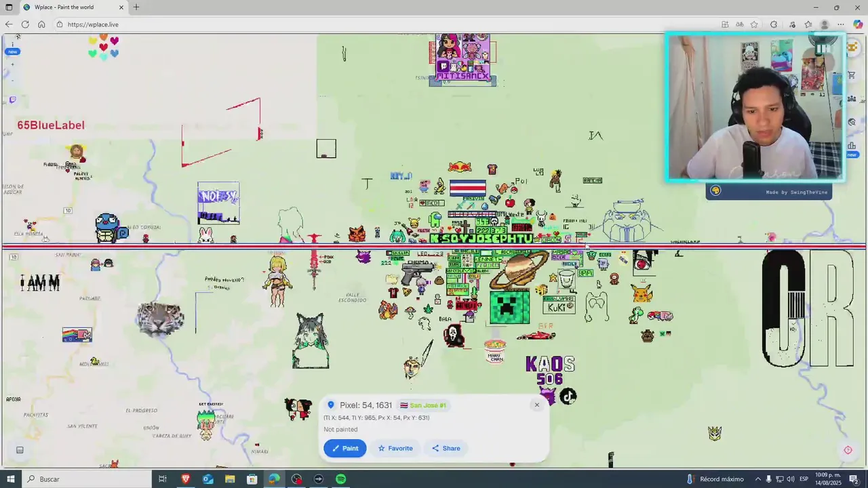Viewport: 868px width, 488px height.
Task: Open the browser home page
Action: click(x=41, y=24)
